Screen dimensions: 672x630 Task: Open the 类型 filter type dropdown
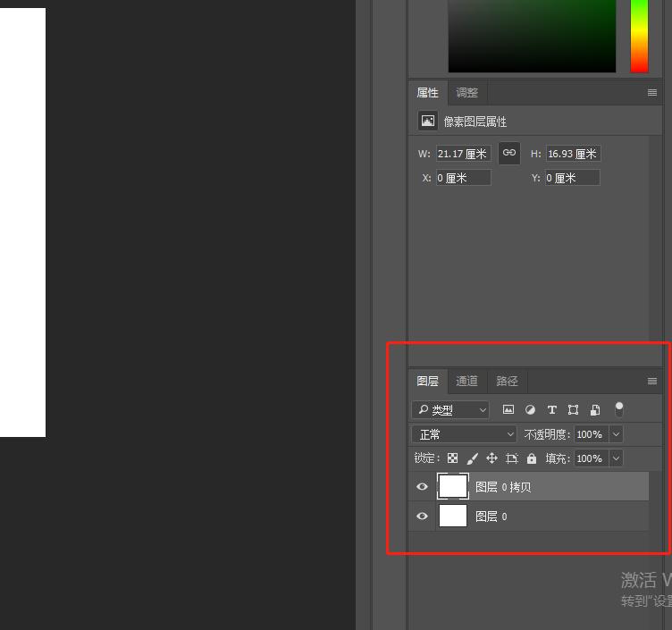451,410
